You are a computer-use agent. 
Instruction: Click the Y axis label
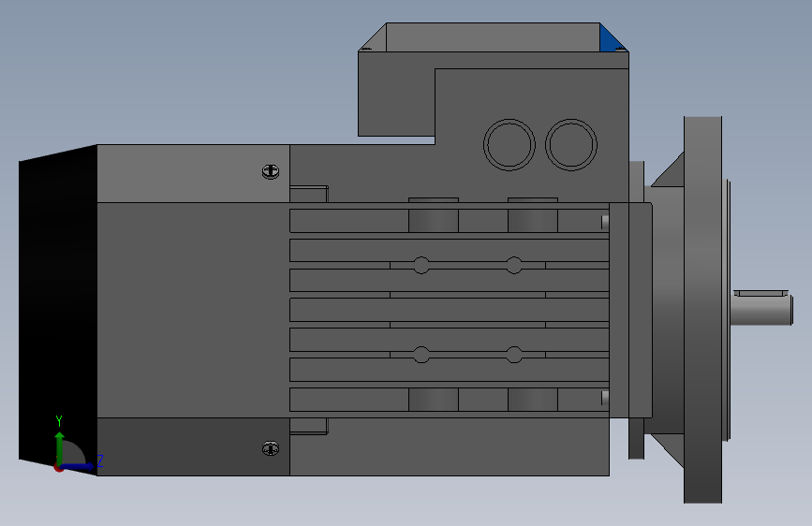click(59, 421)
